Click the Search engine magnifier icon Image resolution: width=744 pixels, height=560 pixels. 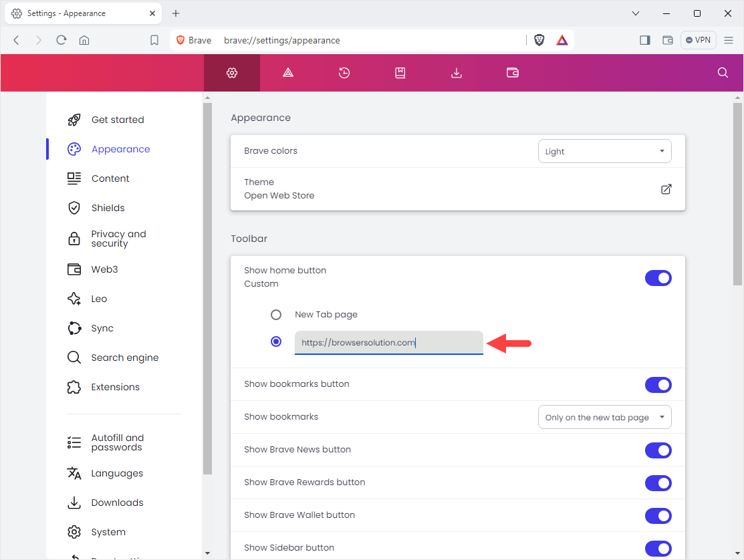point(74,358)
